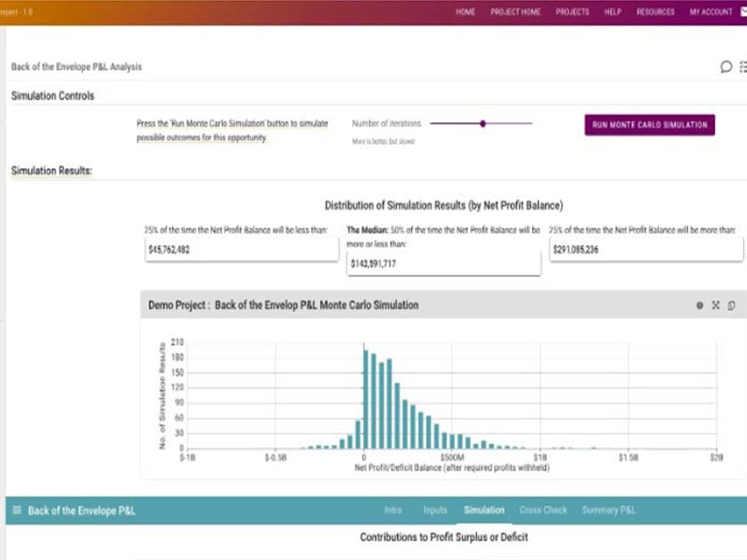This screenshot has width=747, height=560.
Task: Click the 'Simulation Results:' section heading
Action: 51,171
